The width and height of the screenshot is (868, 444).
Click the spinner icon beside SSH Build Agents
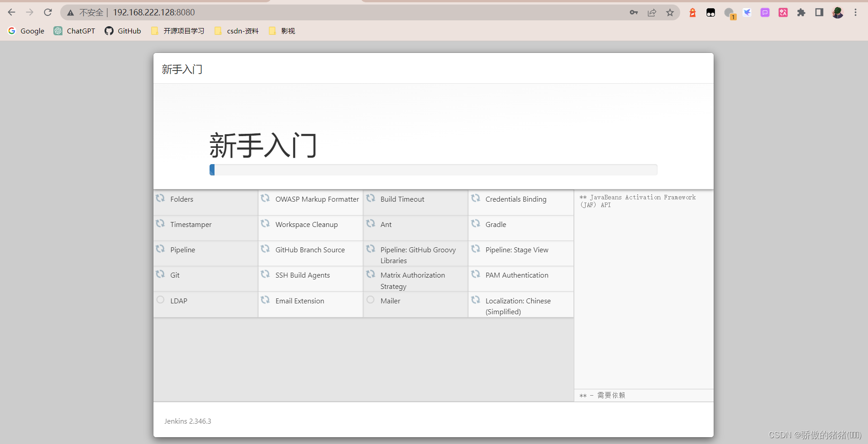point(265,274)
